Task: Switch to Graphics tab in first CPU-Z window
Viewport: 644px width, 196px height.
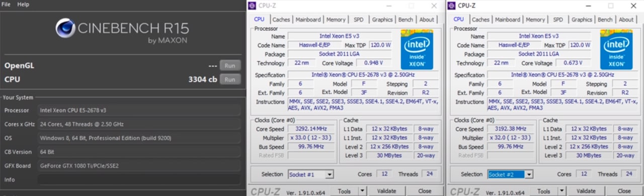Action: [382, 20]
